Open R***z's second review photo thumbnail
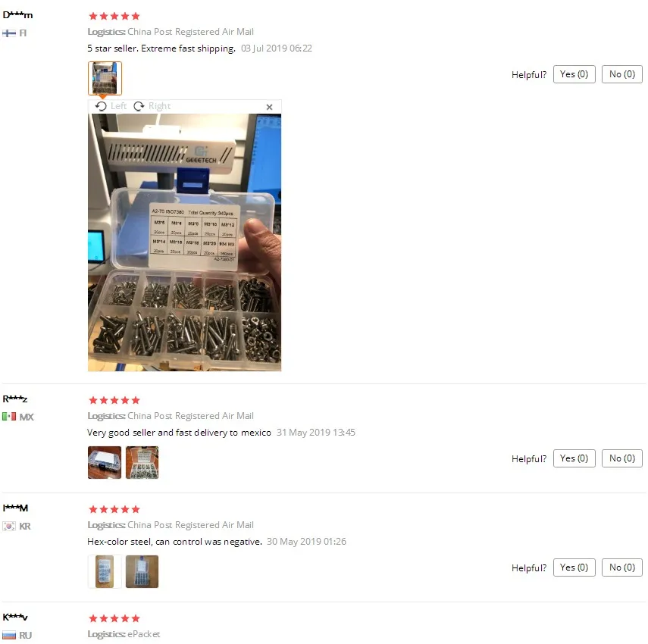The height and width of the screenshot is (644, 648). [142, 462]
